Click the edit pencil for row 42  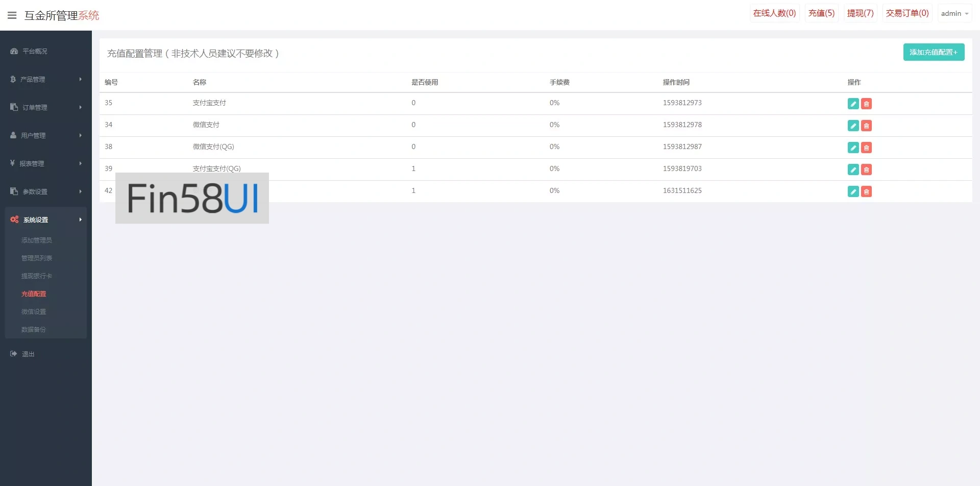pos(853,191)
